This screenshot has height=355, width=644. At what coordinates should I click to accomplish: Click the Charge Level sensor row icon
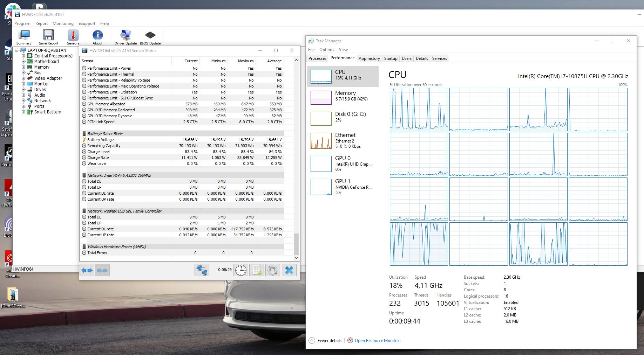pyautogui.click(x=84, y=152)
